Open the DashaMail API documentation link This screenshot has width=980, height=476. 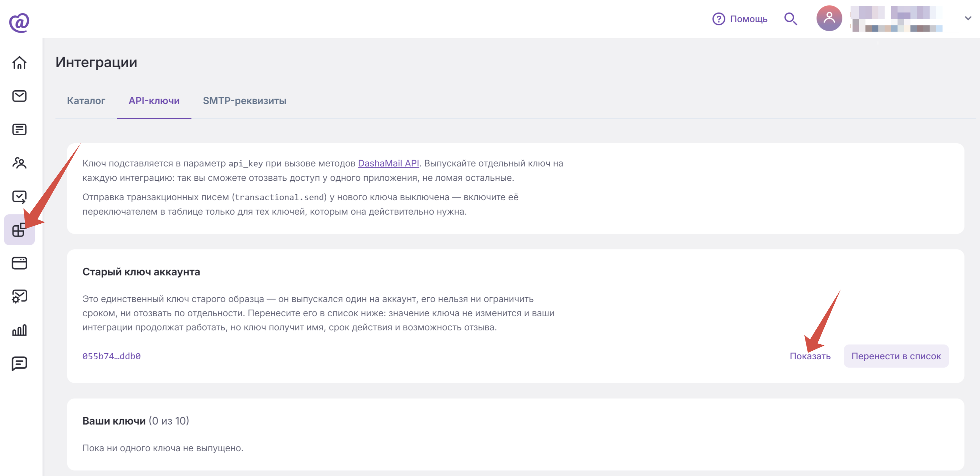[388, 163]
